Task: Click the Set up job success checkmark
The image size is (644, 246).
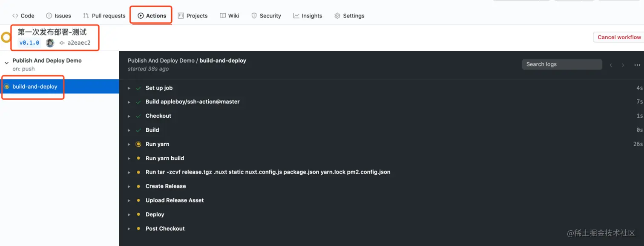Action: coord(138,88)
